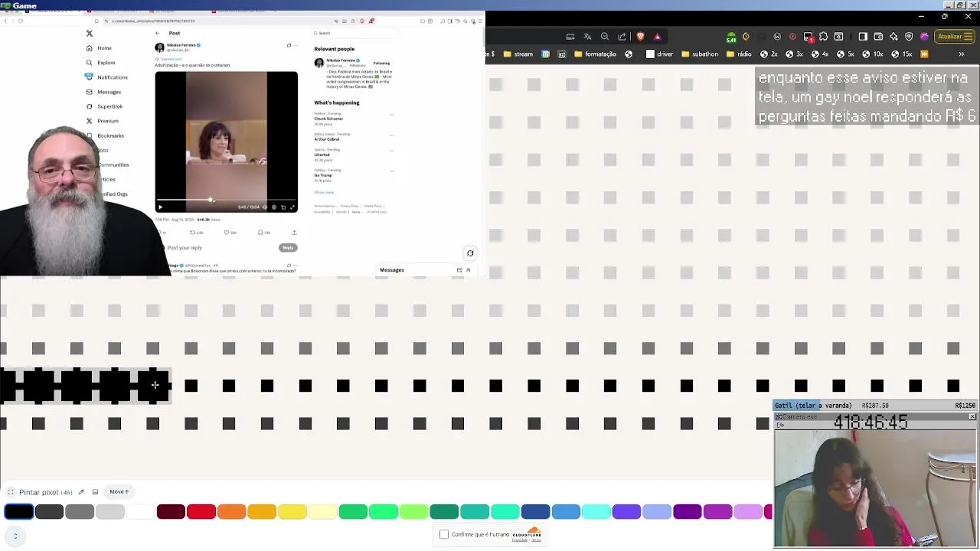Open the Leo AI sparkle icon
This screenshot has width=980, height=551.
pyautogui.click(x=893, y=36)
